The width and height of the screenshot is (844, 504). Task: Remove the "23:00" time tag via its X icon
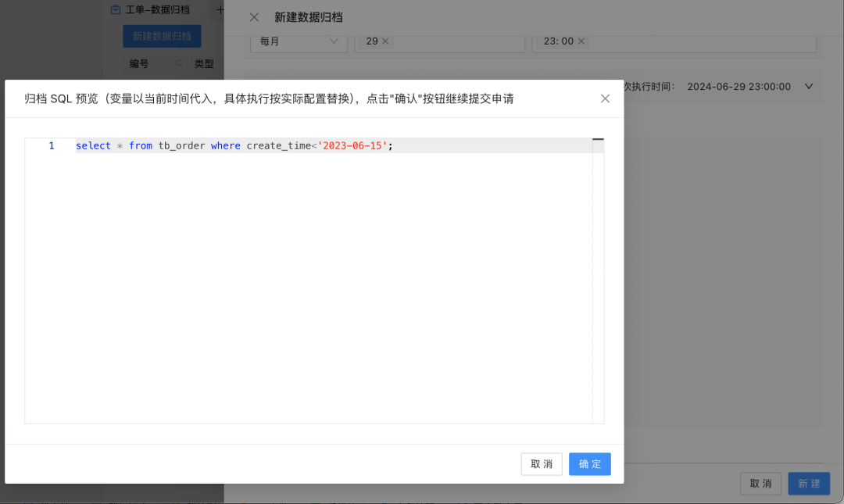(581, 41)
